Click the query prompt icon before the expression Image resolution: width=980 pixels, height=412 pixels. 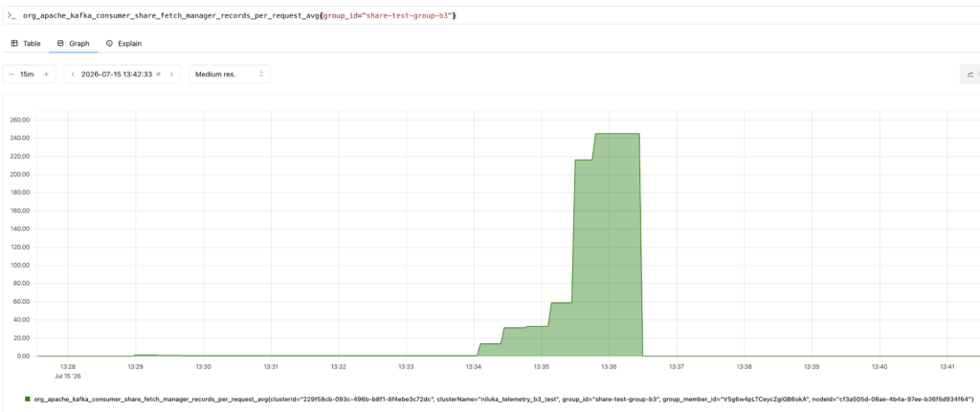tap(11, 15)
